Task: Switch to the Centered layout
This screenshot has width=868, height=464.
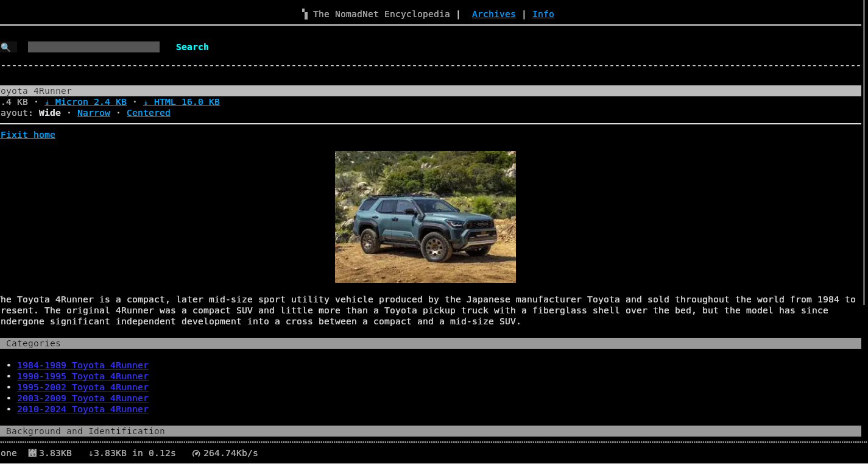Action: pyautogui.click(x=149, y=113)
